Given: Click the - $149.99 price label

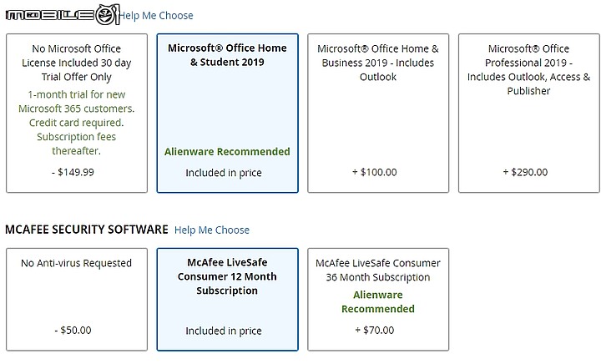Looking at the screenshot, I should pos(73,172).
